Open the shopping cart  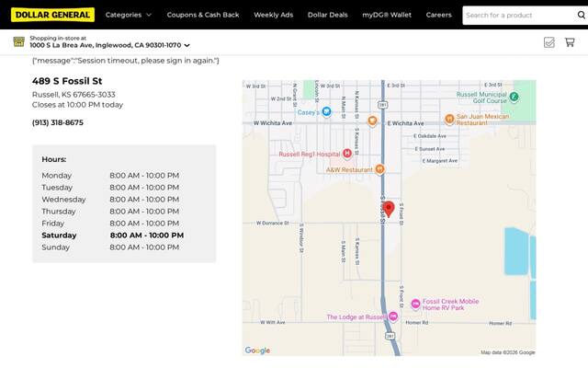pyautogui.click(x=570, y=42)
